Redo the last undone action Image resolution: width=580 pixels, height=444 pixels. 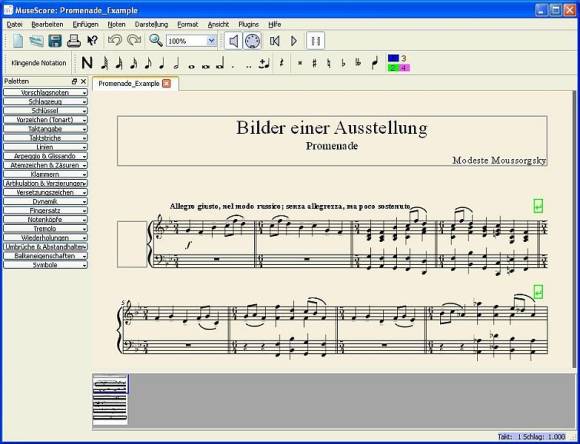[134, 40]
